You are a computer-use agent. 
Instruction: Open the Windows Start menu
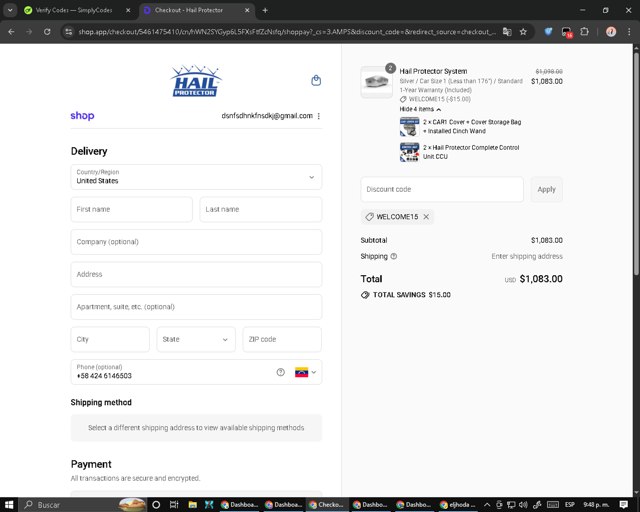click(9, 505)
